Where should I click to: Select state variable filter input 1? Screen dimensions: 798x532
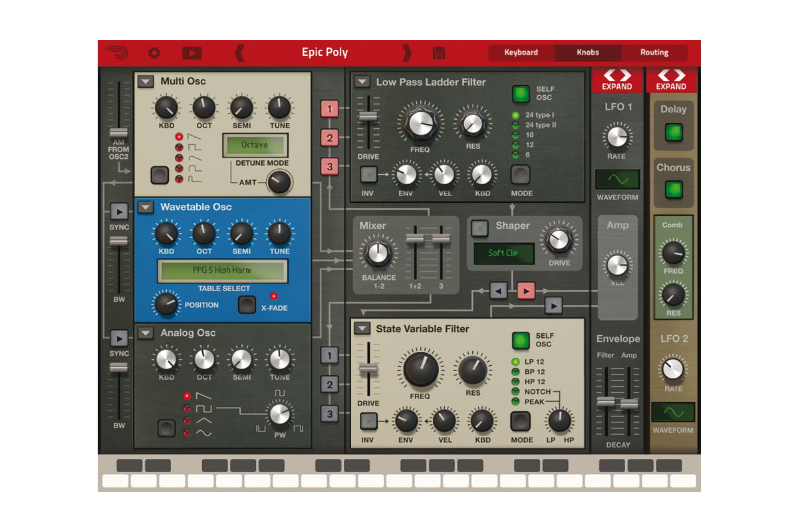(x=329, y=355)
